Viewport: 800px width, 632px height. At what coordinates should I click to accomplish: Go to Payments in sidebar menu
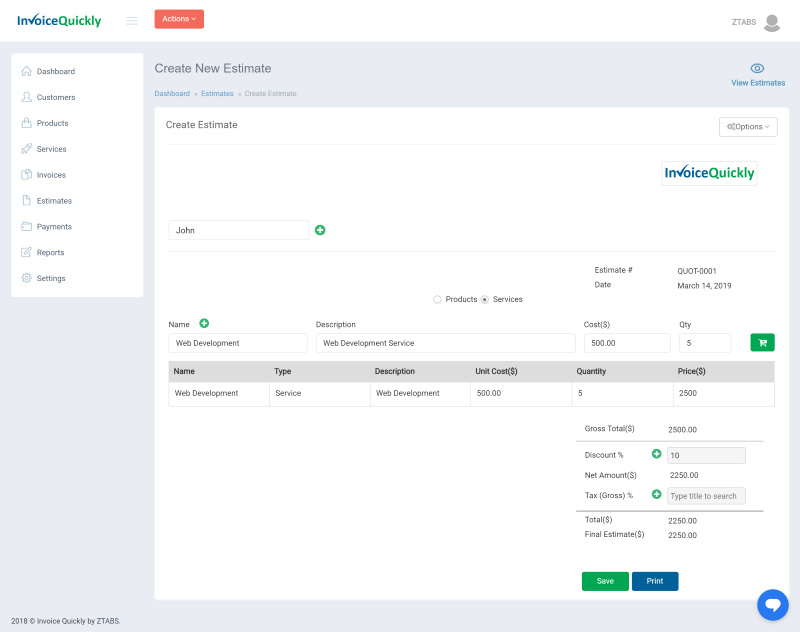pyautogui.click(x=53, y=227)
